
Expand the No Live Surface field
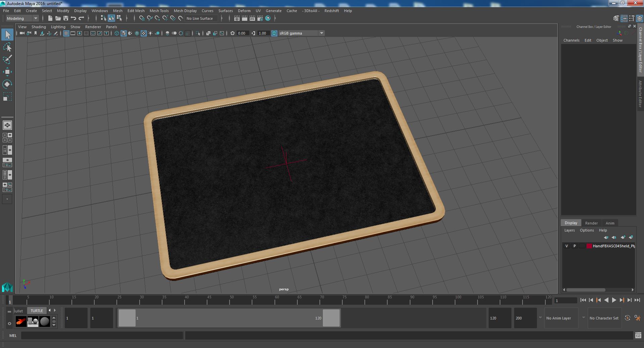201,18
